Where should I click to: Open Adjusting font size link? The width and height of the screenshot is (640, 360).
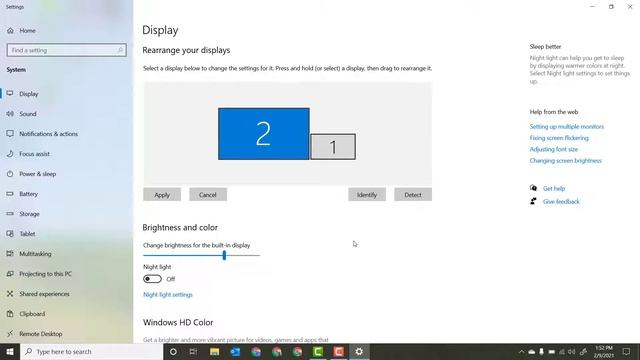[553, 149]
